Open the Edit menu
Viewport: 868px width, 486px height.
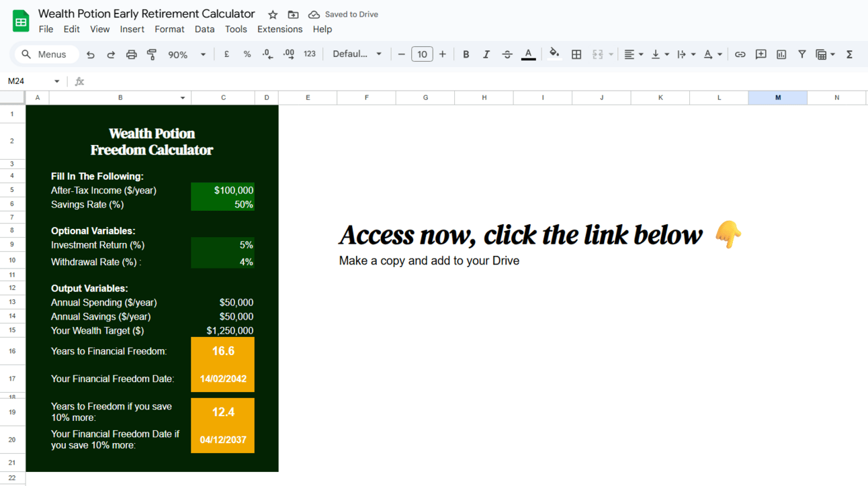[x=72, y=30]
